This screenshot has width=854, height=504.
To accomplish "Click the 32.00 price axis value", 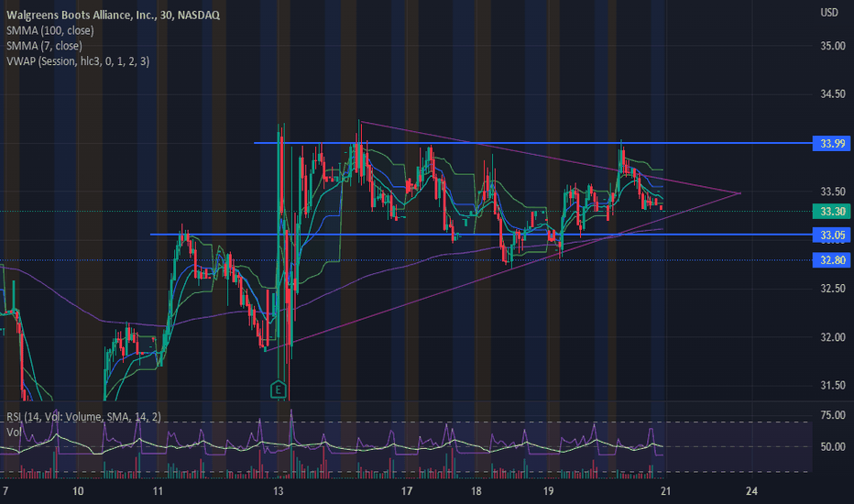I will [x=833, y=337].
